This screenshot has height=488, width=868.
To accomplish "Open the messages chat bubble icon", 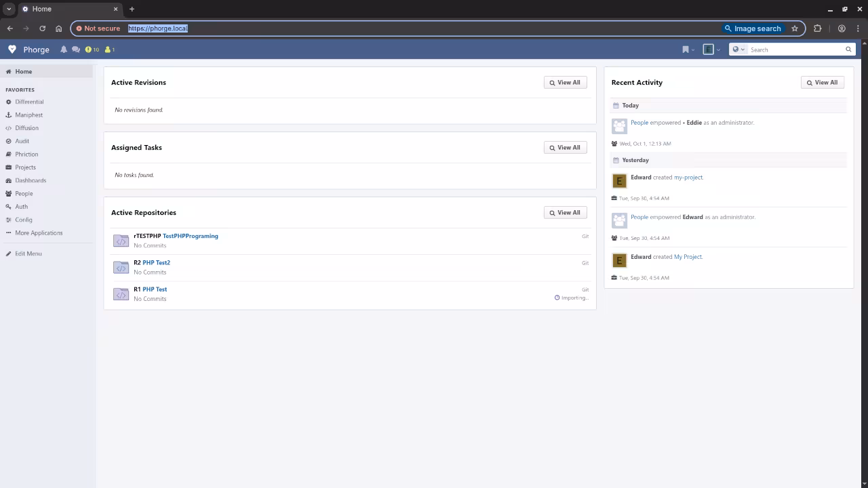I will click(76, 49).
